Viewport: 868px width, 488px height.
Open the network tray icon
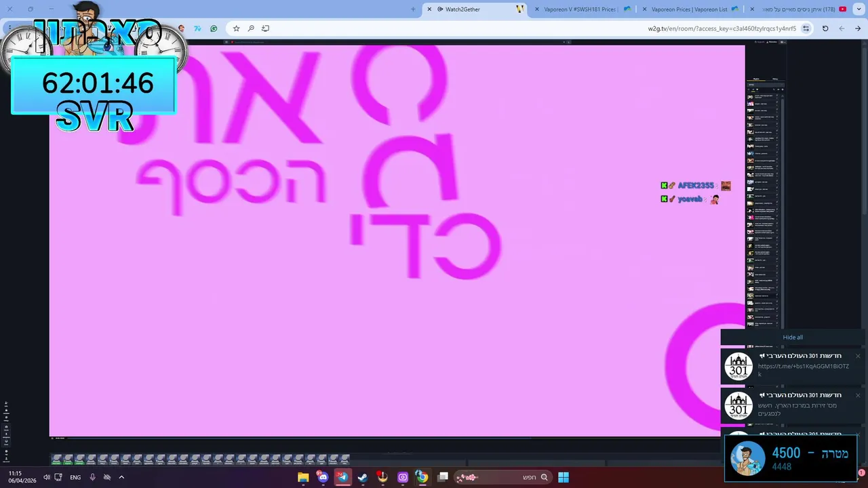pyautogui.click(x=58, y=477)
